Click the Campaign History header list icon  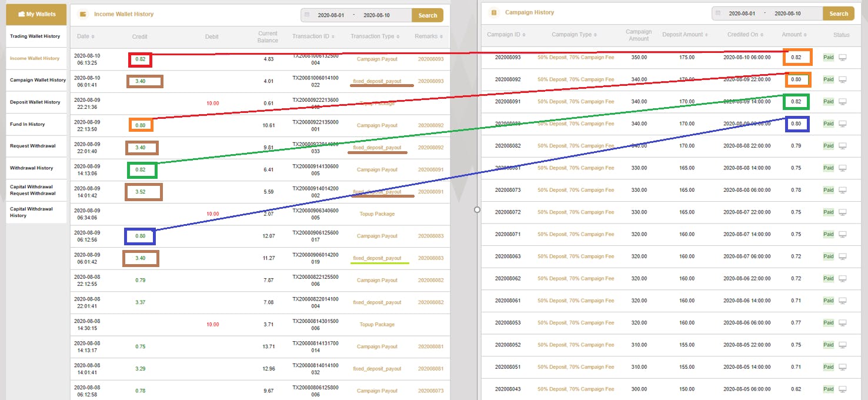494,12
